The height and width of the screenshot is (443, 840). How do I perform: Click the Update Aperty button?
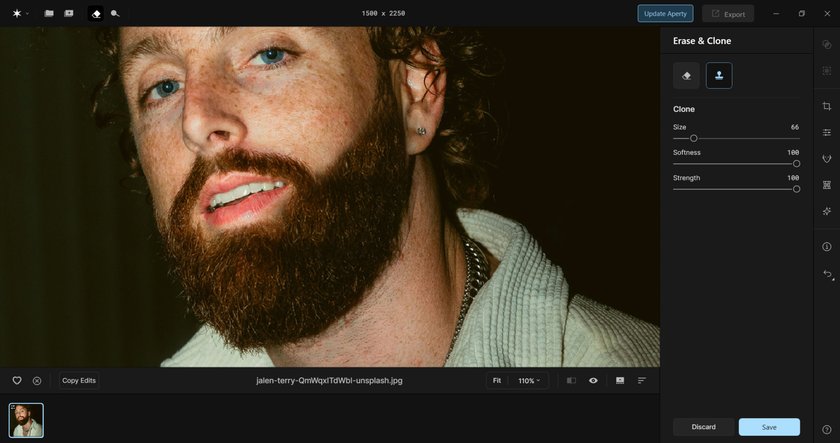[x=665, y=13]
